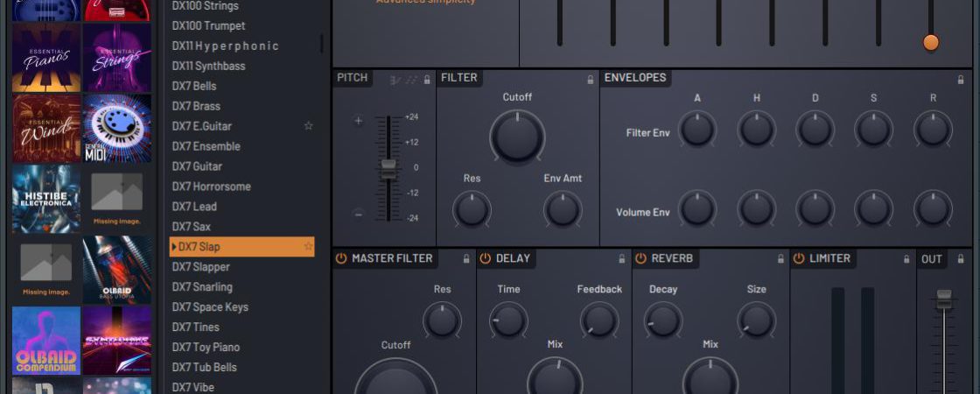This screenshot has height=394, width=980.
Task: Open the Histibe Electronica library
Action: tap(46, 200)
